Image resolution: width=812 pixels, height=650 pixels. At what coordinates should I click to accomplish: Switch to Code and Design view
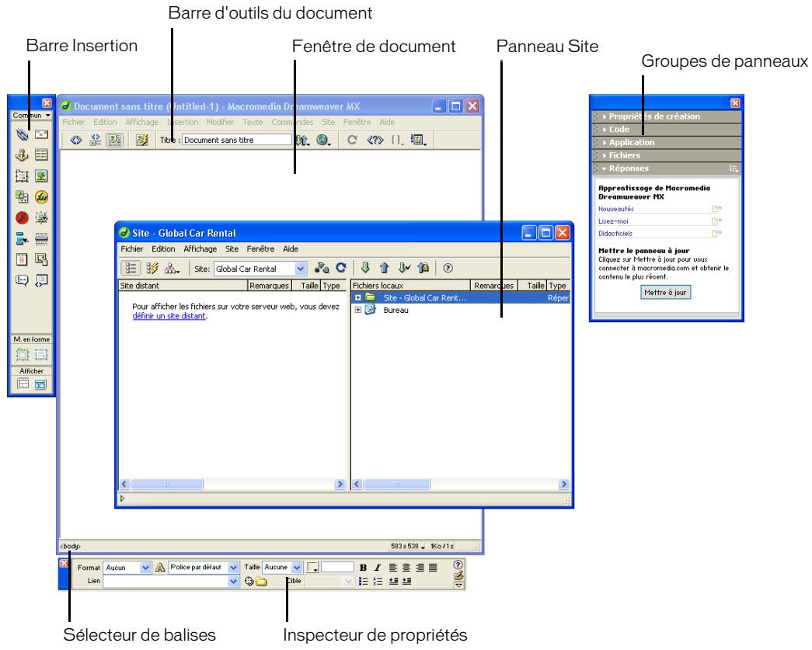point(96,140)
